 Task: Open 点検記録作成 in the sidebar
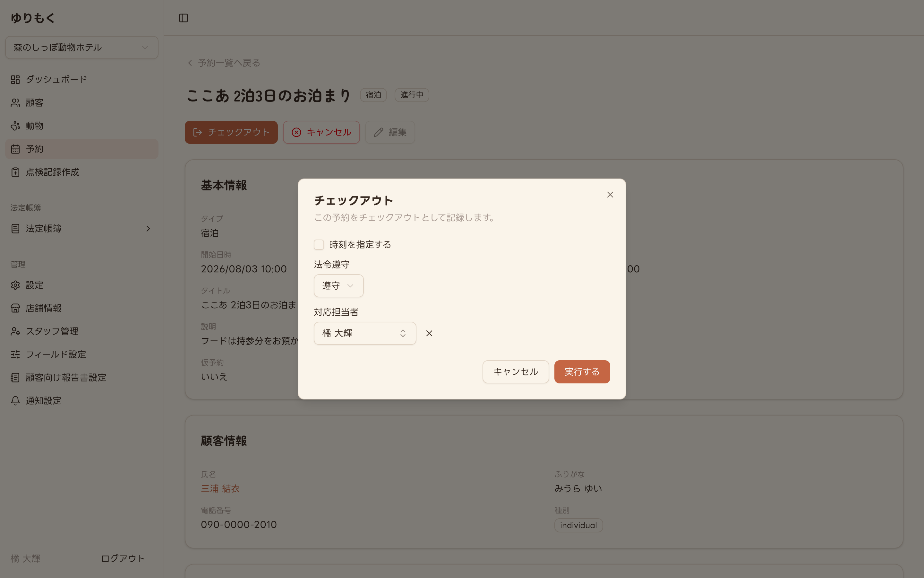point(82,172)
